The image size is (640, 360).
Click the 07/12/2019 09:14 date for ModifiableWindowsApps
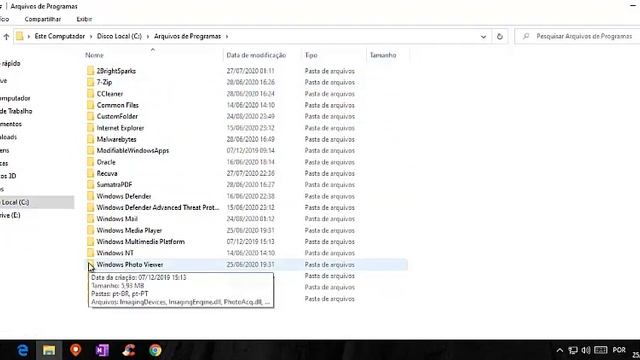[x=251, y=151]
